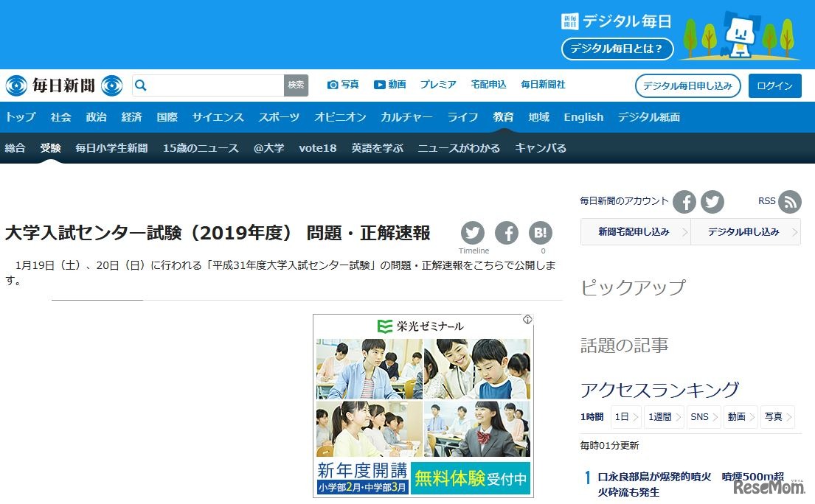Share the article via the Facebook icon
The image size is (815, 504).
click(x=507, y=233)
